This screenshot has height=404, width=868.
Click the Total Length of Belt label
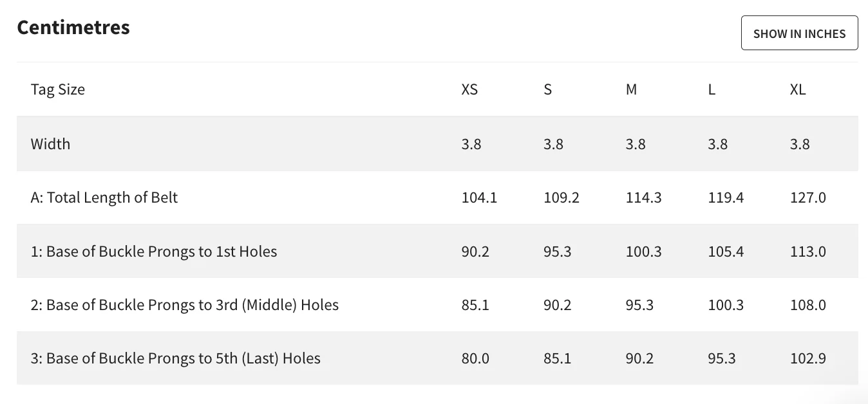pos(104,197)
